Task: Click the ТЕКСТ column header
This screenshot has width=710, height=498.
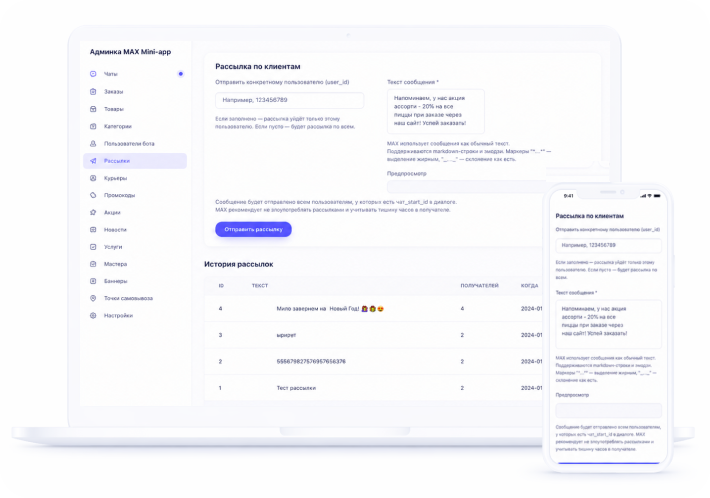Action: pyautogui.click(x=260, y=286)
